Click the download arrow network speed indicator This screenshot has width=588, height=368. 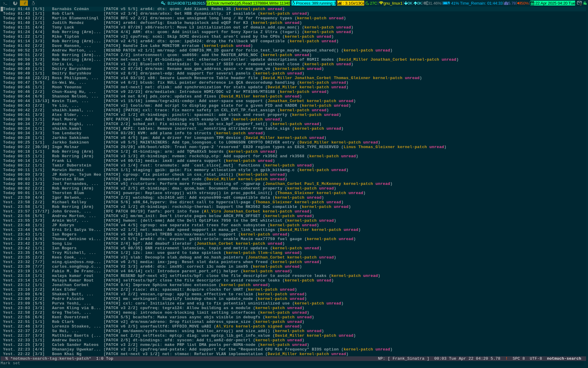[406, 3]
